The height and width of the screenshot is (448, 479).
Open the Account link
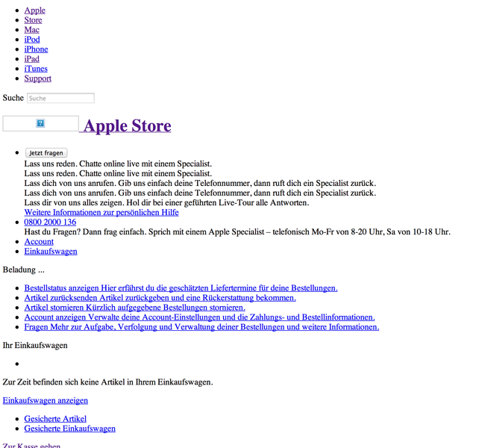coord(39,242)
